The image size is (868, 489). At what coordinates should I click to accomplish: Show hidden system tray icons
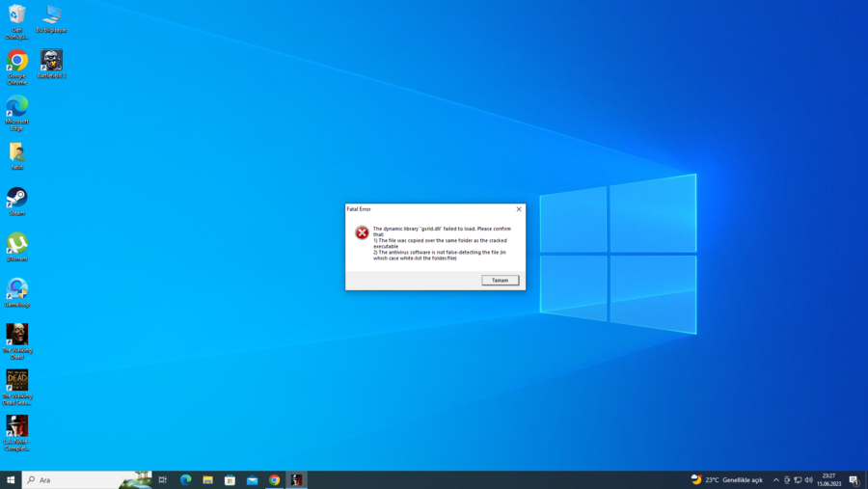(775, 480)
